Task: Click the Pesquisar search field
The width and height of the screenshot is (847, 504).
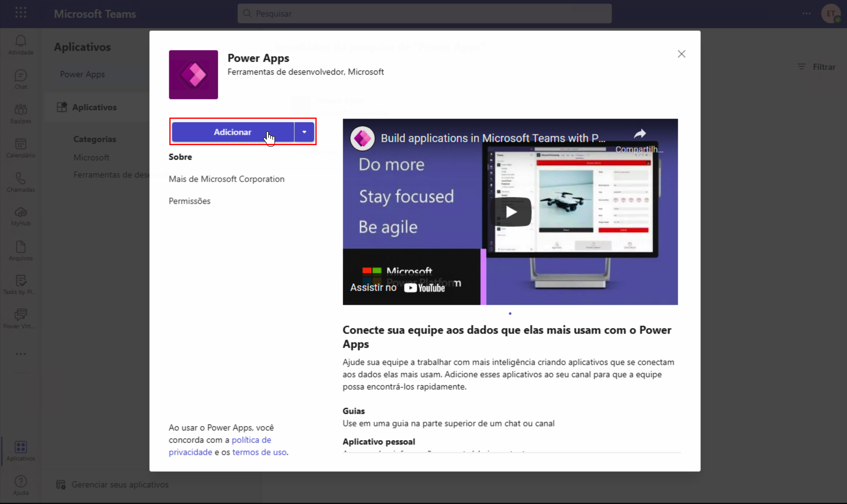Action: (x=424, y=13)
